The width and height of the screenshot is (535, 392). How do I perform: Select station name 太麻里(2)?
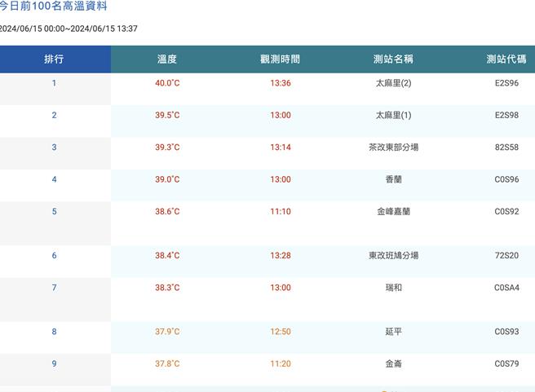393,83
